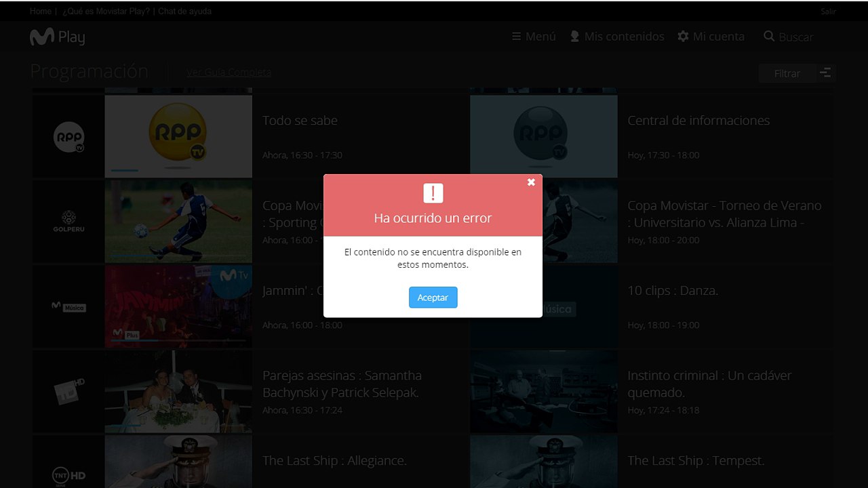Click the title Central de informaciones

coord(698,121)
